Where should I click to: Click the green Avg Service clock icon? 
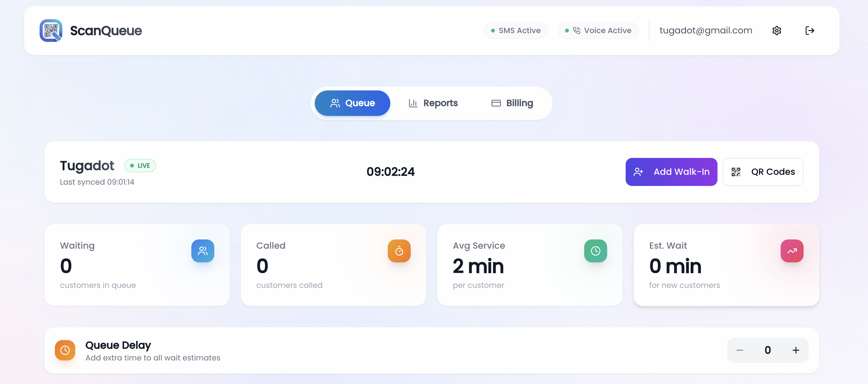[595, 251]
